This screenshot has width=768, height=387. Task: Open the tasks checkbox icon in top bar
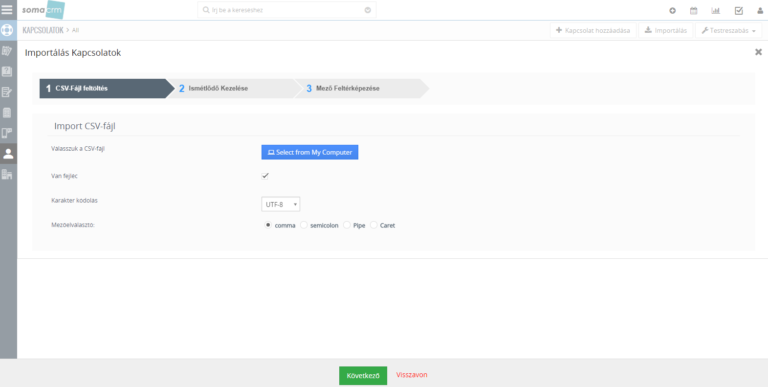click(x=739, y=10)
